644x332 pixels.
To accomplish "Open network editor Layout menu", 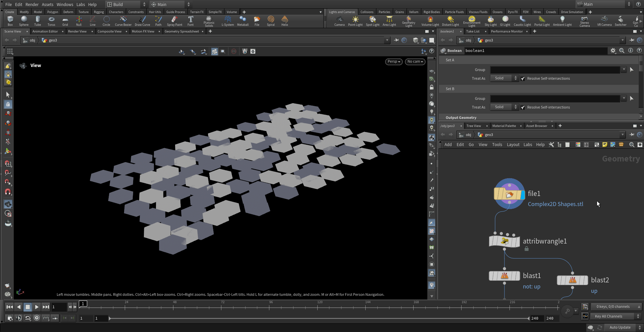I will (513, 145).
